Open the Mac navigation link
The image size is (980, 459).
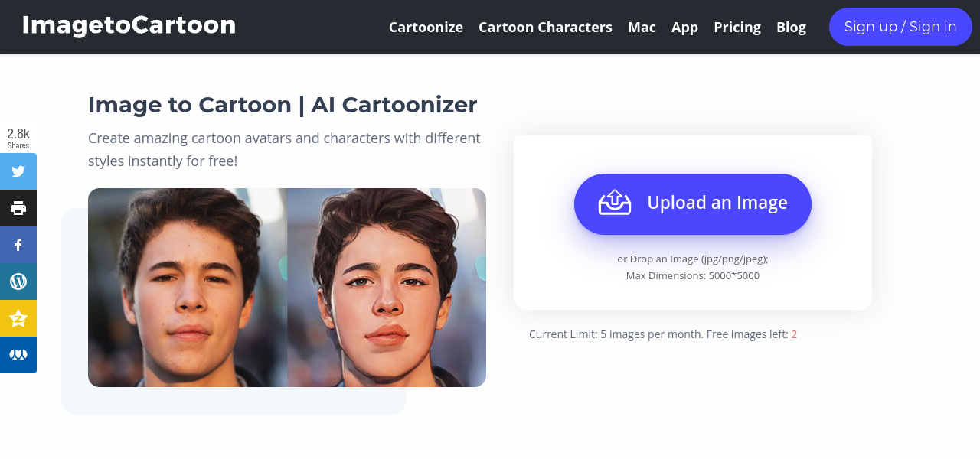(x=642, y=28)
